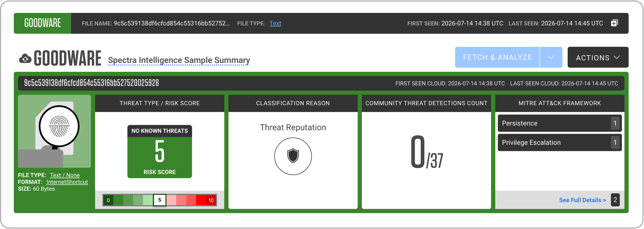The width and height of the screenshot is (644, 229).
Task: Click the cloud sync icon beside GOODWARE heading
Action: pos(25,59)
